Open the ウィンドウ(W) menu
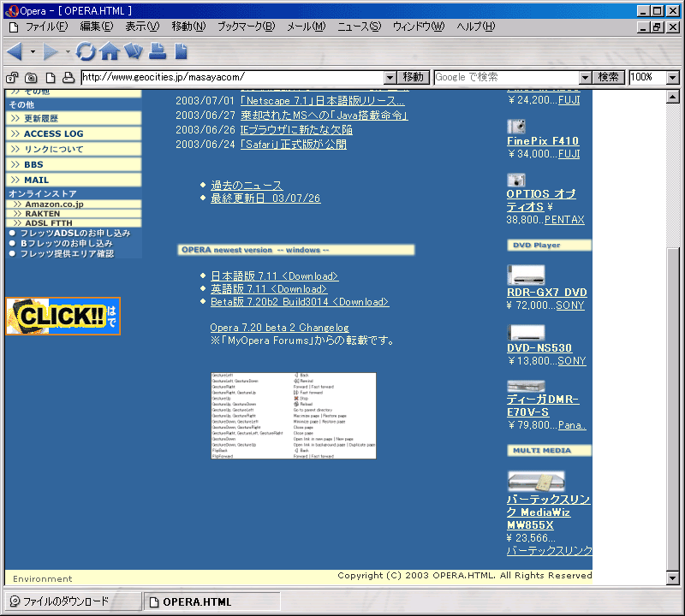The height and width of the screenshot is (616, 685). pos(419,27)
